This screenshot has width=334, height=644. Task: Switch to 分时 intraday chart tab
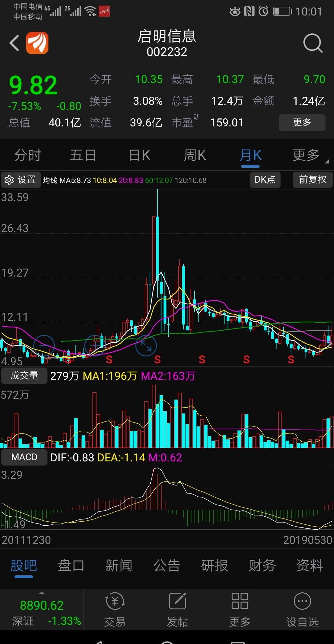pos(28,155)
